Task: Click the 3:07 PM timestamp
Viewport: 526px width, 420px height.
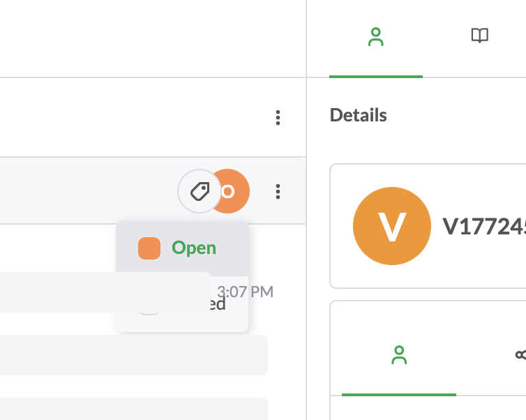Action: (245, 292)
